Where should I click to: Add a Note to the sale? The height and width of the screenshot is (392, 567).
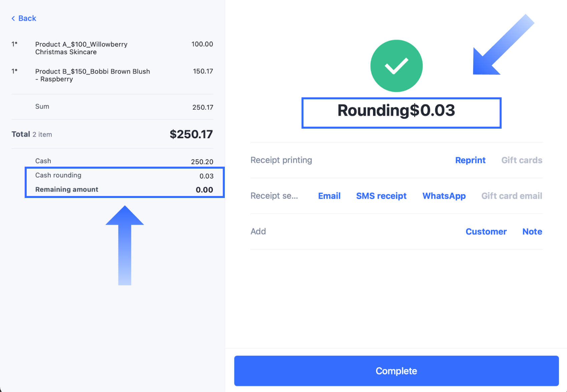[x=532, y=232]
